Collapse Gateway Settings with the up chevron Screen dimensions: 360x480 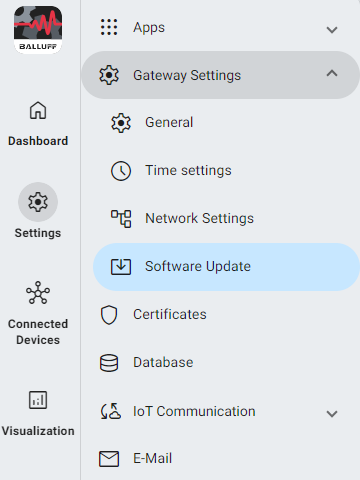point(332,73)
